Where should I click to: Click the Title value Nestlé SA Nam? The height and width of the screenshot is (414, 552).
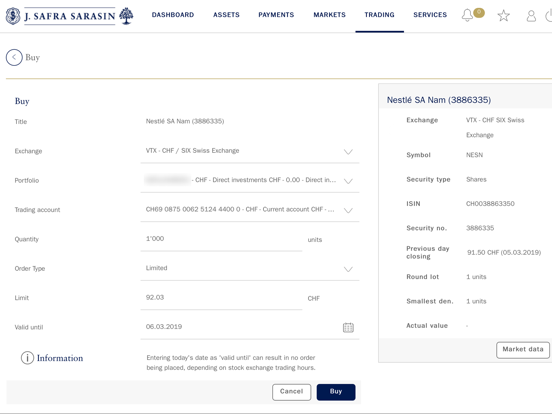tap(185, 121)
